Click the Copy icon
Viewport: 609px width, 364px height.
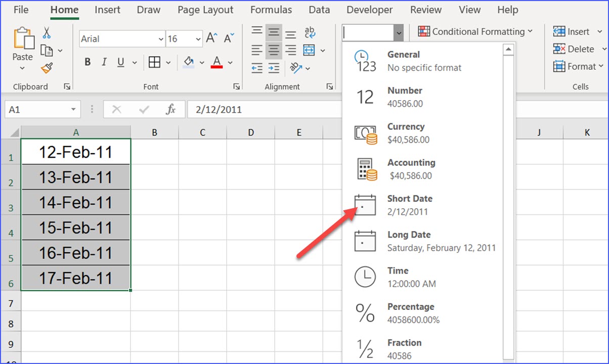pyautogui.click(x=47, y=51)
